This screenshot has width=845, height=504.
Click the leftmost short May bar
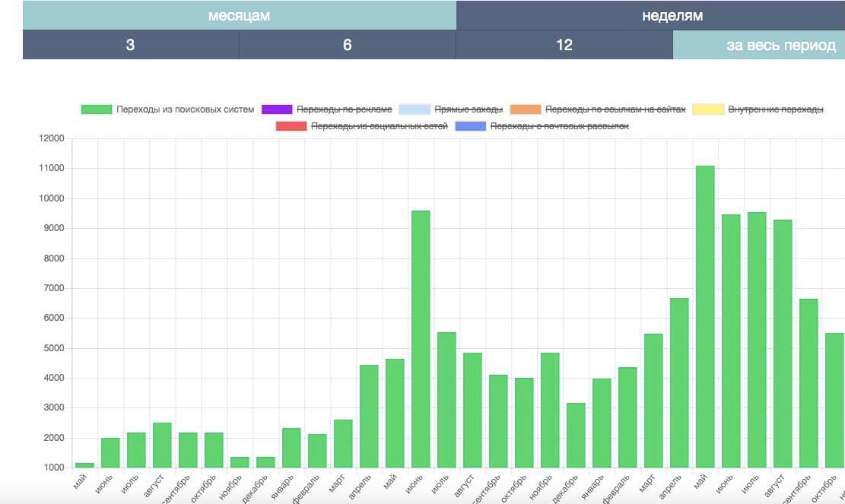point(84,464)
